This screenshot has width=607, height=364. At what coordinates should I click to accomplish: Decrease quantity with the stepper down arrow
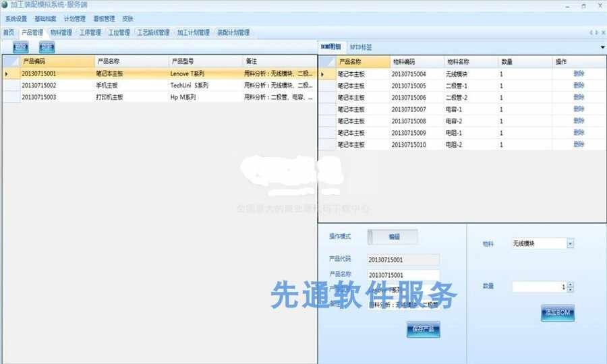570,289
